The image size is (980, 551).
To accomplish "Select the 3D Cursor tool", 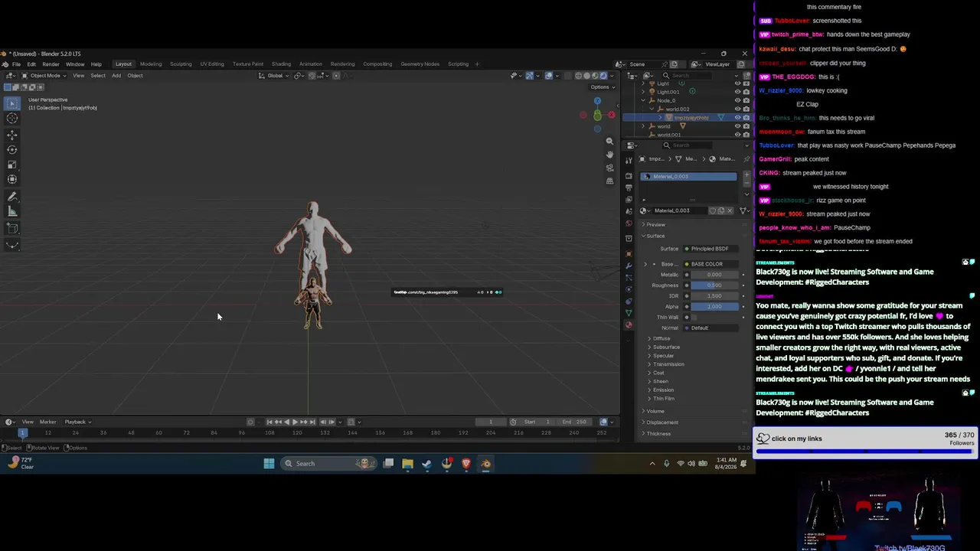I will point(12,118).
